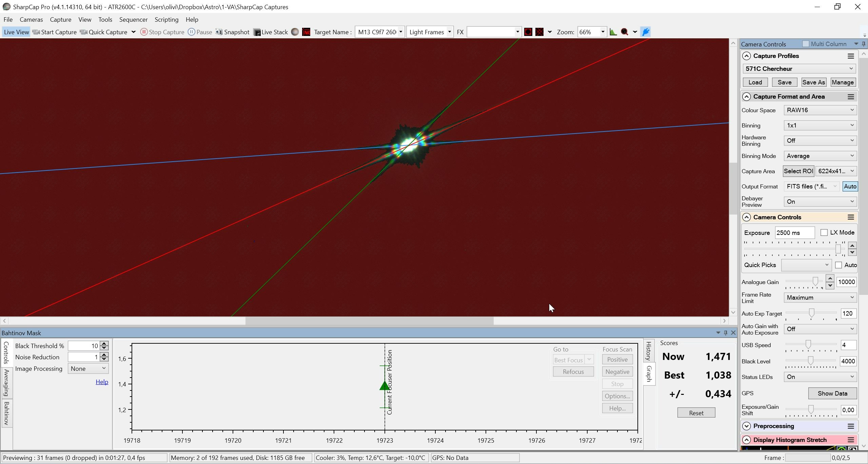
Task: Click the focus score magnifier icon
Action: tap(625, 32)
